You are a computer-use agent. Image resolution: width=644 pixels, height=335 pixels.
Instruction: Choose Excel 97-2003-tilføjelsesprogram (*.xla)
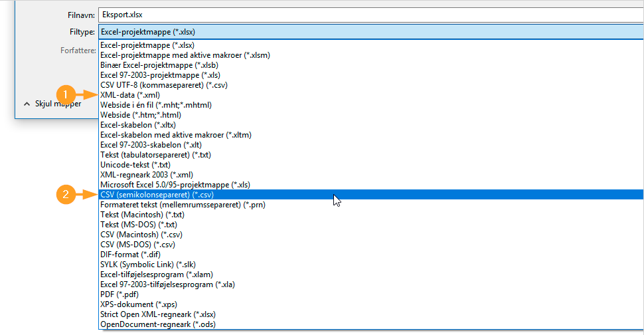point(371,284)
